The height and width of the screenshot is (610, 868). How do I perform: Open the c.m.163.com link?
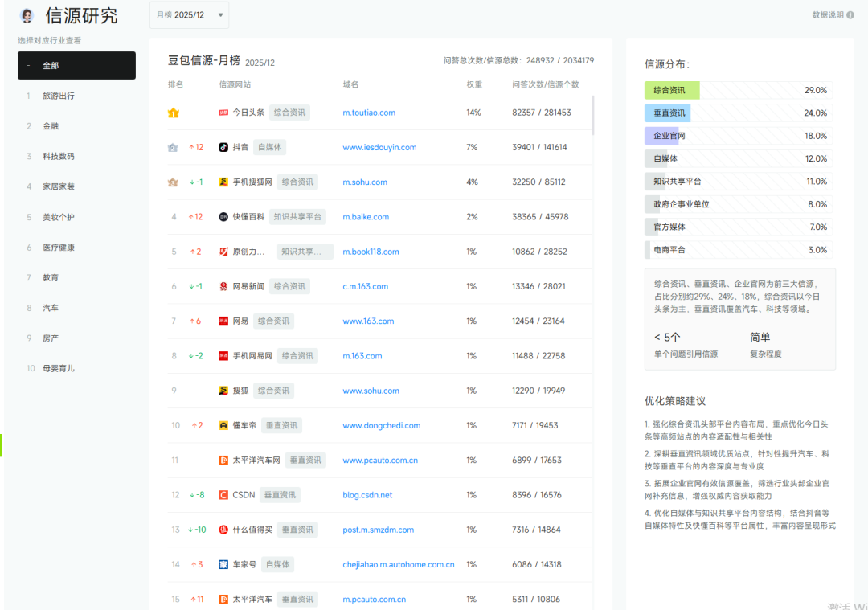click(366, 286)
